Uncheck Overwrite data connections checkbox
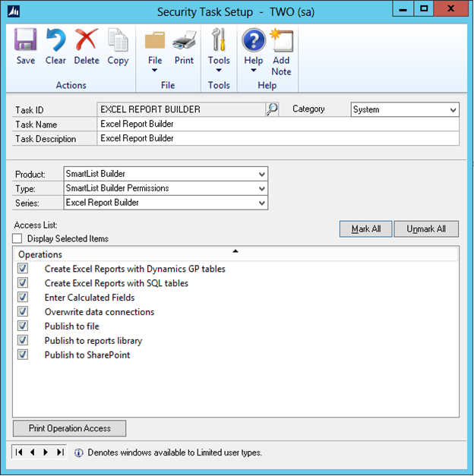 23,311
